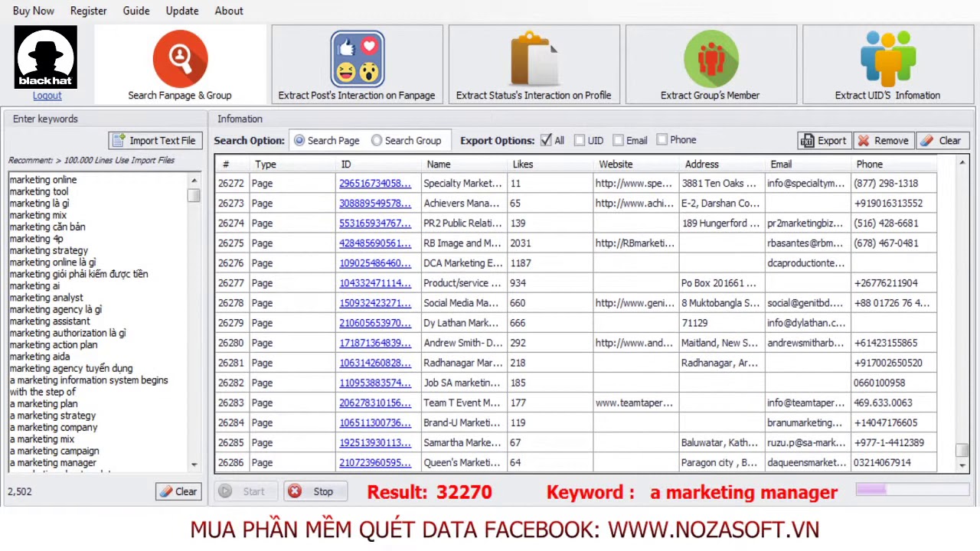Image resolution: width=980 pixels, height=551 pixels.
Task: Stop the running search
Action: pos(314,491)
